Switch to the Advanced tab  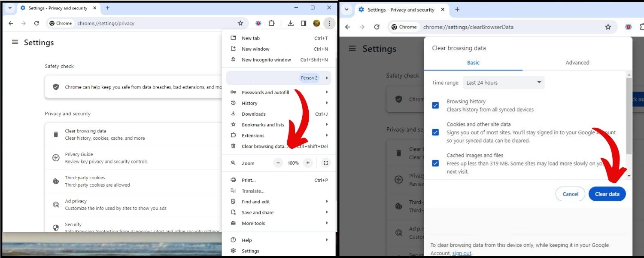pyautogui.click(x=577, y=62)
